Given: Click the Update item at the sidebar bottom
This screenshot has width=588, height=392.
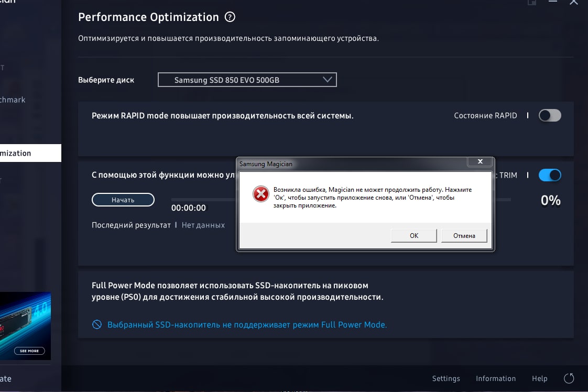Looking at the screenshot, I should 6,378.
